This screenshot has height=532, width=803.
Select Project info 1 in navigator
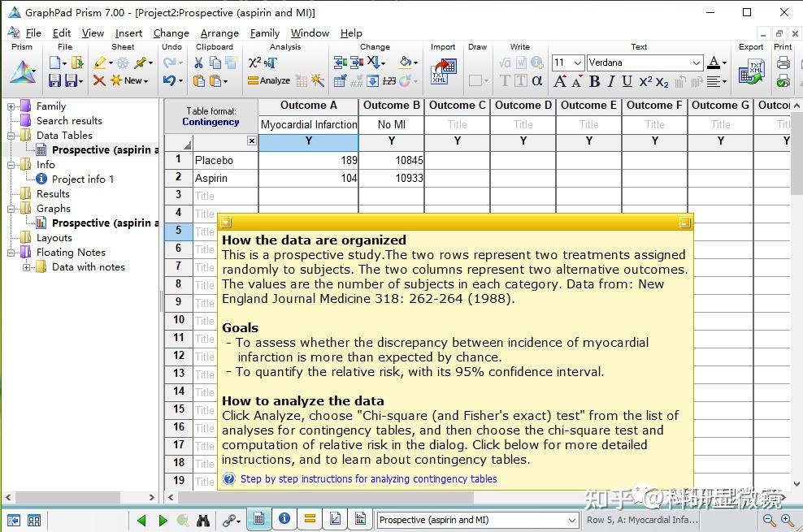82,179
